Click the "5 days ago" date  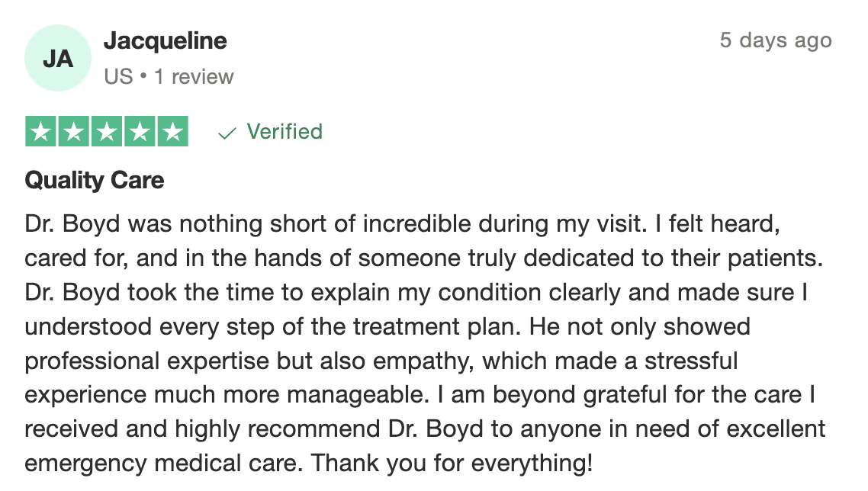[x=775, y=40]
